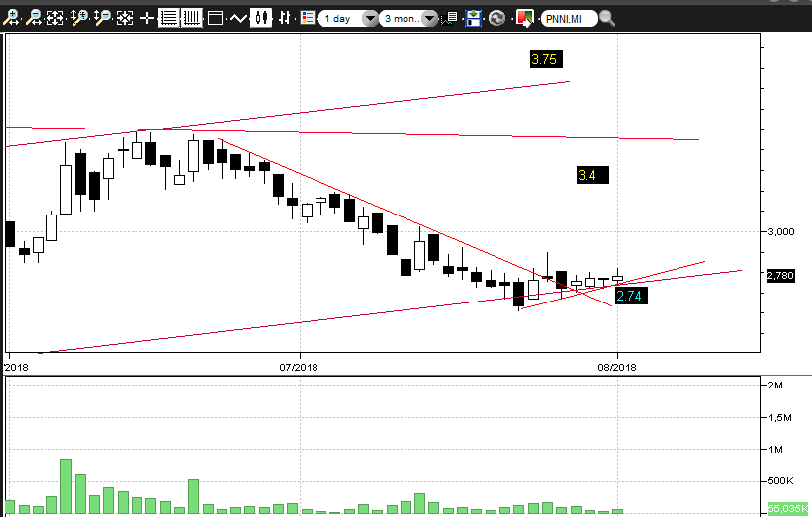Switch to OHLC bar chart style

(x=284, y=18)
